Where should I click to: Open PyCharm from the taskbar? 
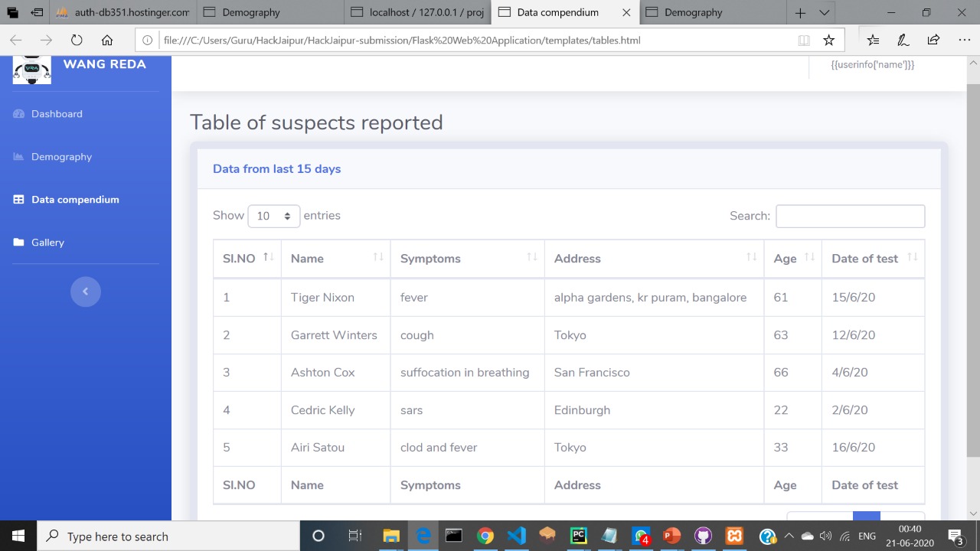point(579,536)
